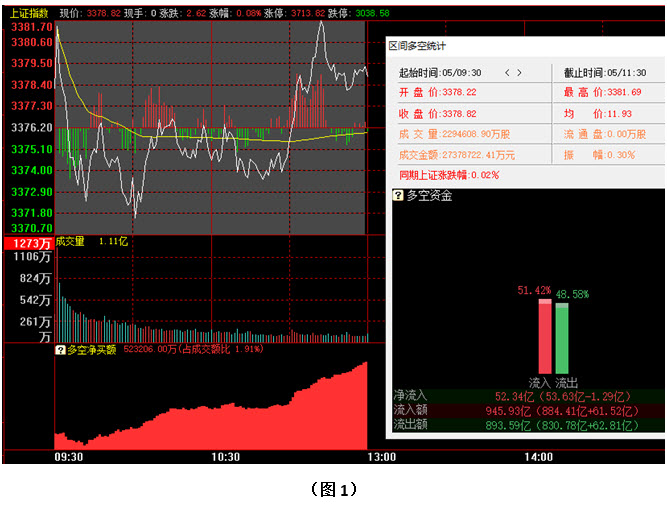Click the 成交量 1.11亿 indicator label
Viewport: 667px width, 507px height.
(x=92, y=242)
